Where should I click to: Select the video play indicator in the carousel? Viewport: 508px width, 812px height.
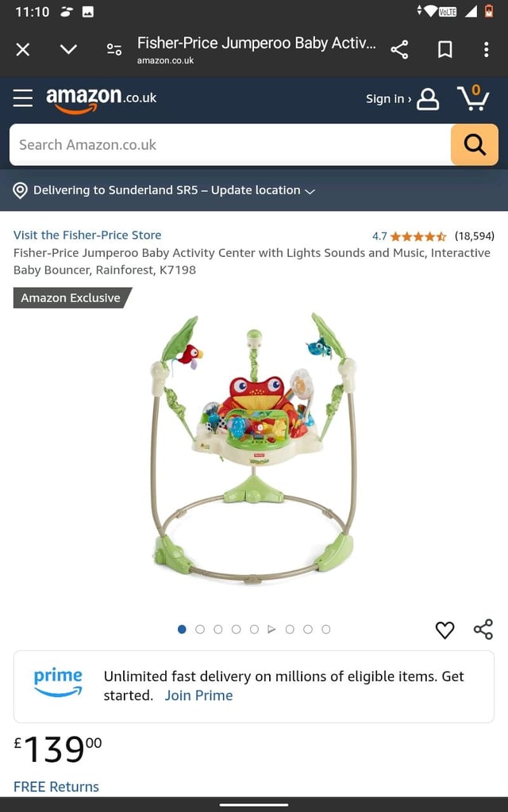(x=271, y=629)
